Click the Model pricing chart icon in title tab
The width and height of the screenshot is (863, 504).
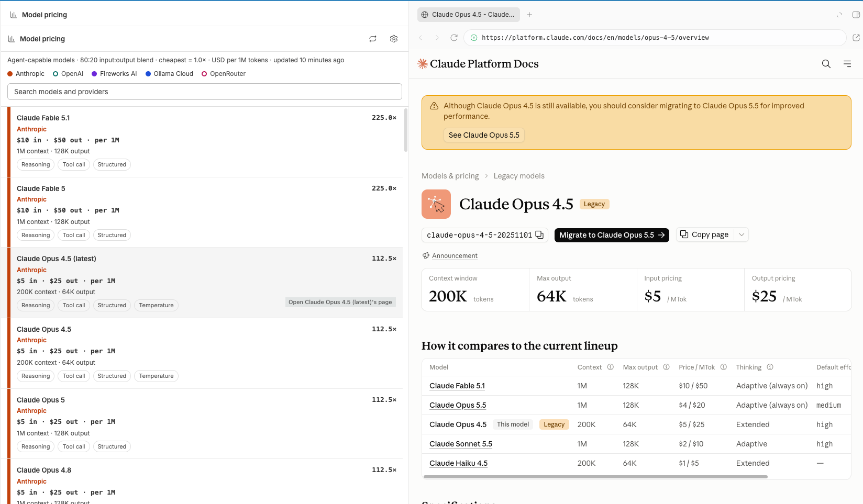[x=13, y=15]
